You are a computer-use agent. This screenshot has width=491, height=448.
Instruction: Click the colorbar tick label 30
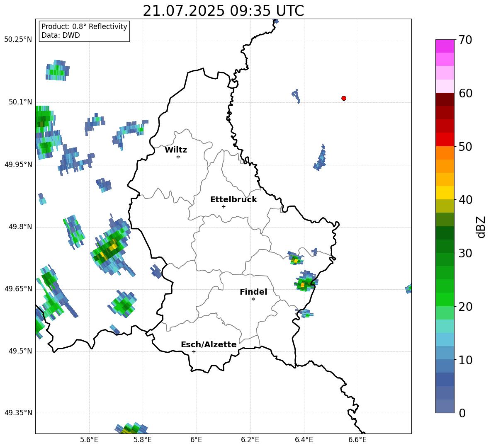click(465, 253)
